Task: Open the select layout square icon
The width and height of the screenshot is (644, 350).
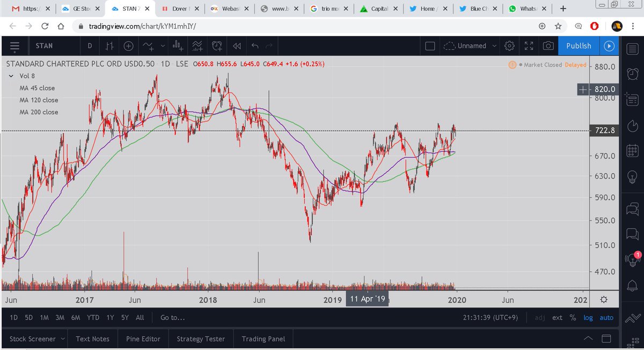Action: click(430, 46)
